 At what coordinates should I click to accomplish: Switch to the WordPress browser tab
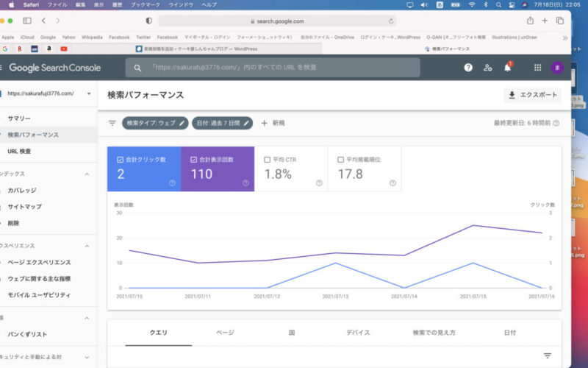196,49
